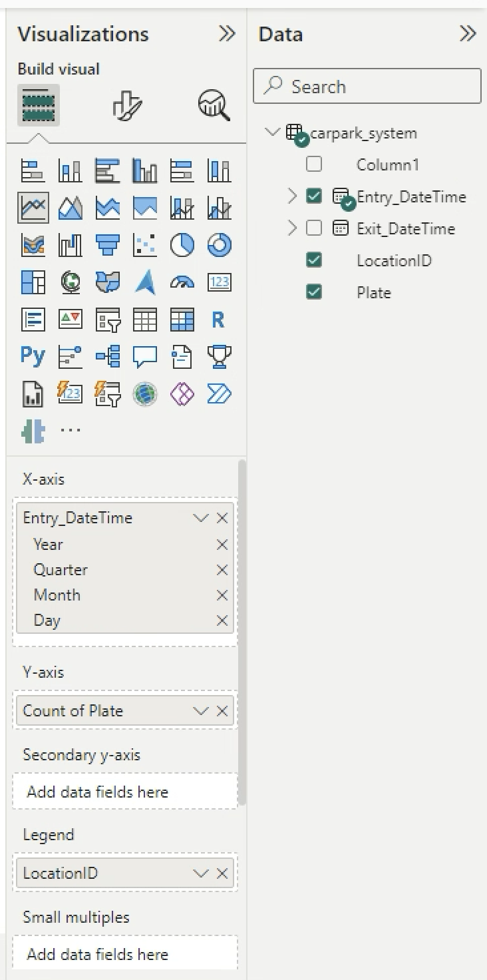Image resolution: width=487 pixels, height=980 pixels.
Task: Expand the Exit_DateTime hierarchy
Action: tap(291, 228)
